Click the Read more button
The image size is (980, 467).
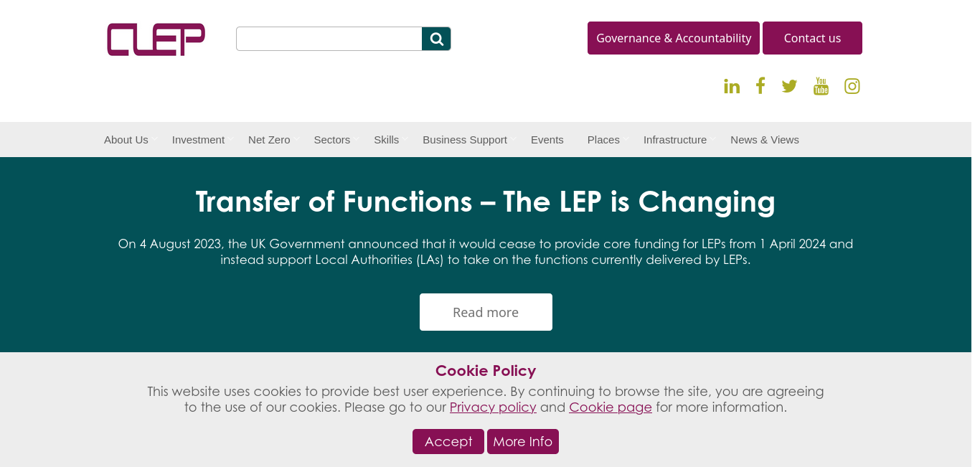point(486,312)
